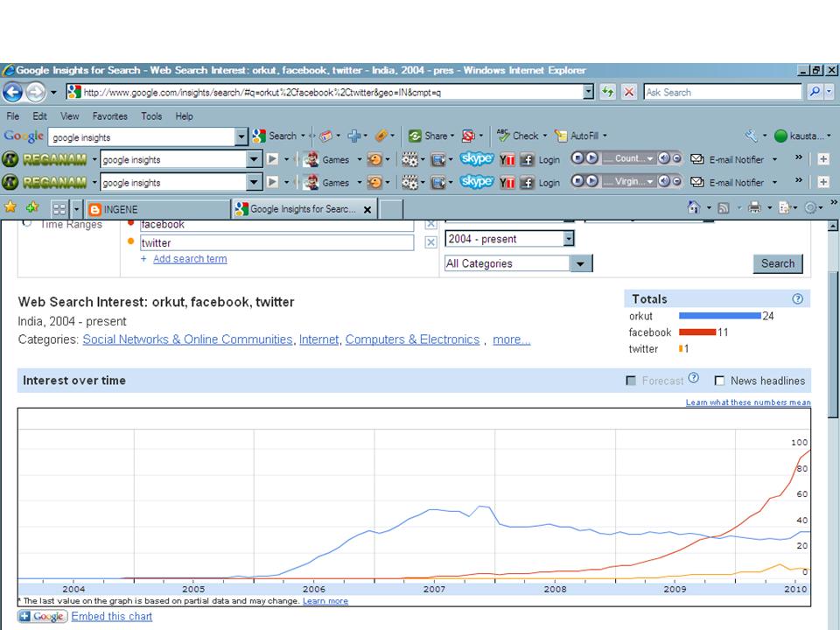
Task: Open the Edit menu
Action: coord(39,116)
